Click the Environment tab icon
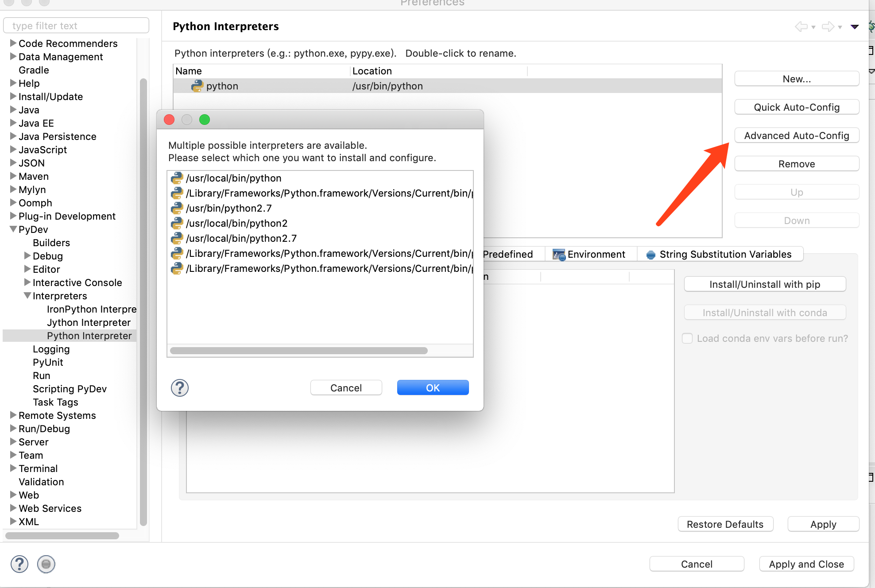875x588 pixels. [559, 255]
